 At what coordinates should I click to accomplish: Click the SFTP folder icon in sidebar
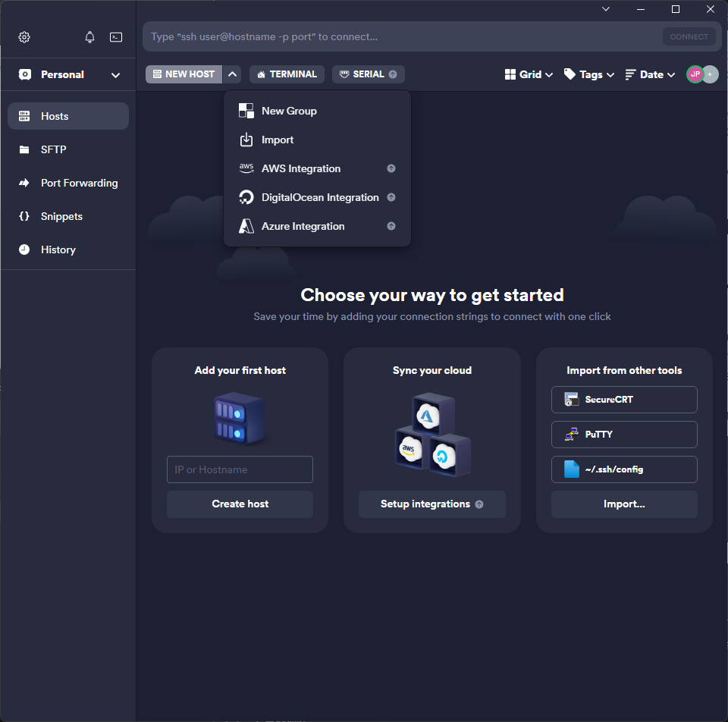(24, 149)
